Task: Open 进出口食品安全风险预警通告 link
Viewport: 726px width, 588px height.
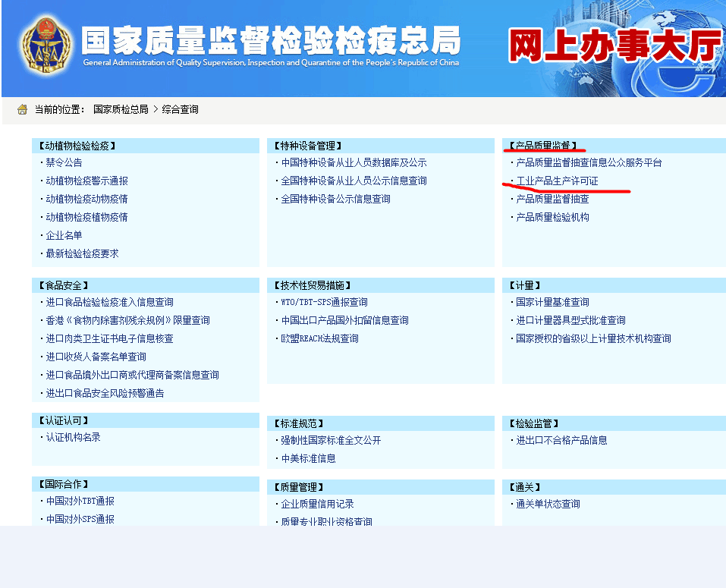Action: click(105, 393)
